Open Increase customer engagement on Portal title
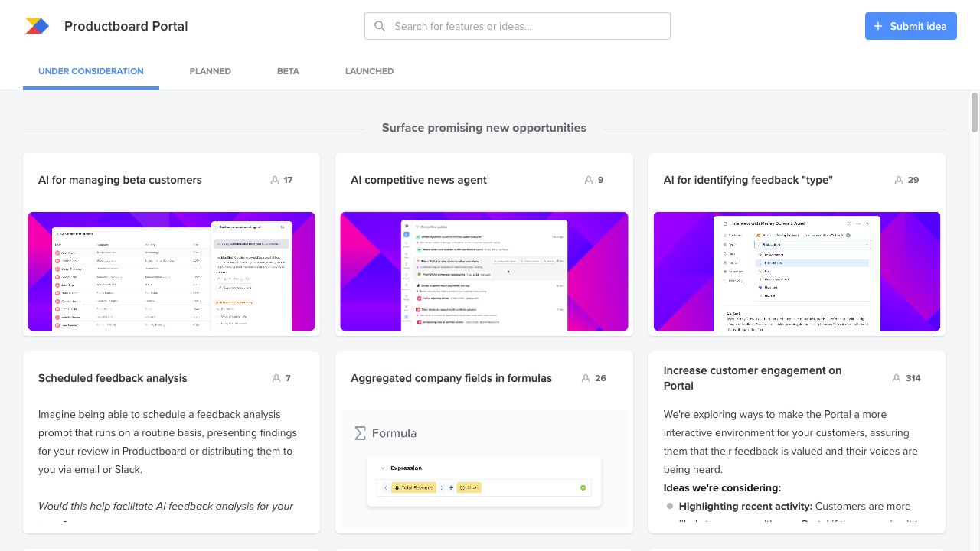Image resolution: width=980 pixels, height=551 pixels. pyautogui.click(x=753, y=378)
